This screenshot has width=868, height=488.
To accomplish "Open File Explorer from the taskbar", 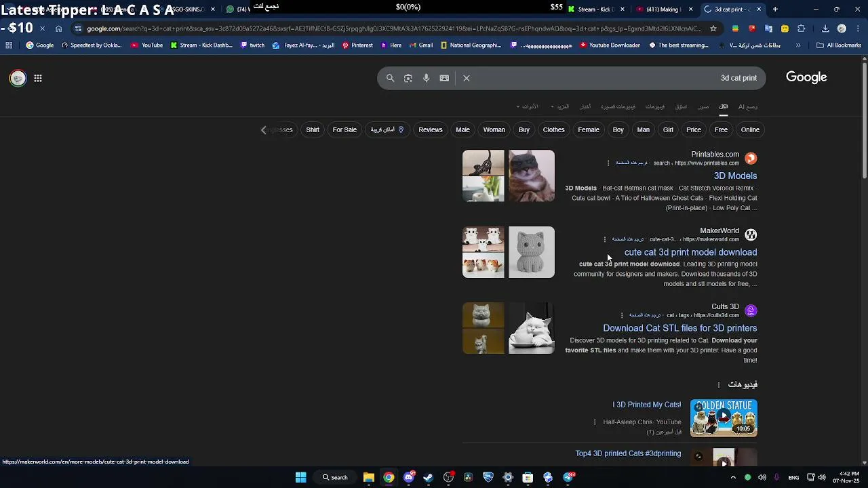I will (368, 477).
